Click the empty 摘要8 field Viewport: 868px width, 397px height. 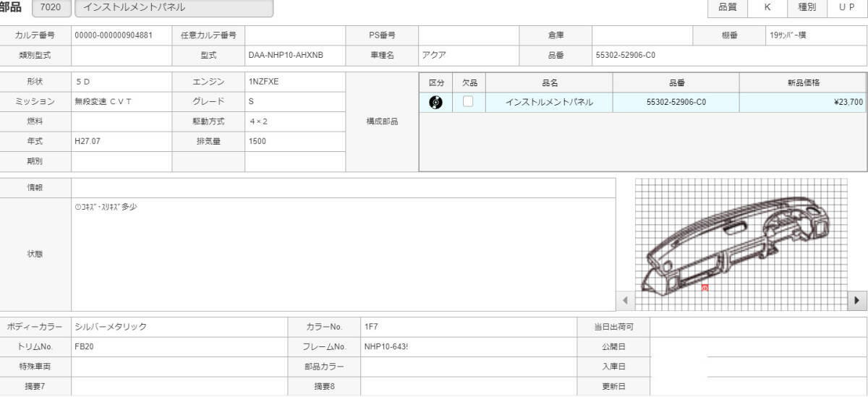click(469, 386)
